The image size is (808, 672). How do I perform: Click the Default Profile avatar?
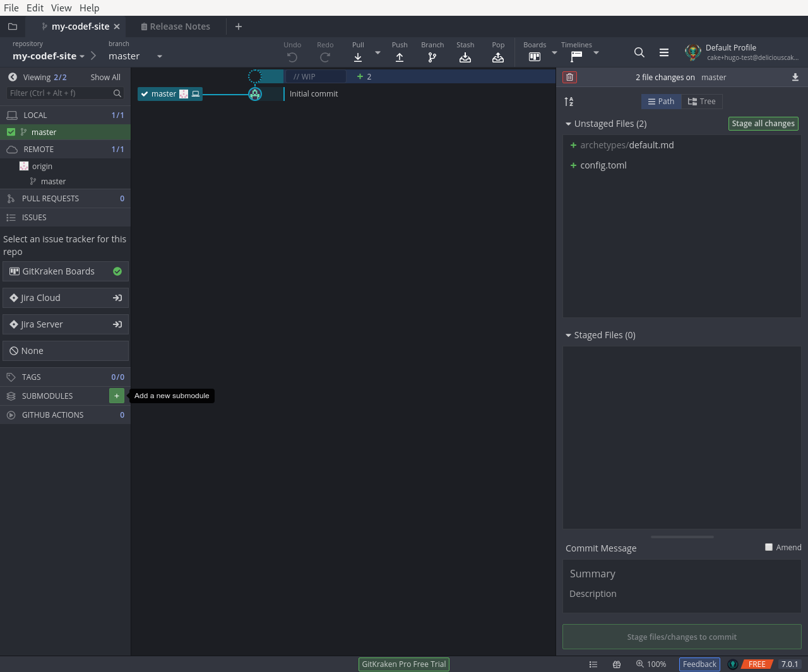tap(693, 53)
